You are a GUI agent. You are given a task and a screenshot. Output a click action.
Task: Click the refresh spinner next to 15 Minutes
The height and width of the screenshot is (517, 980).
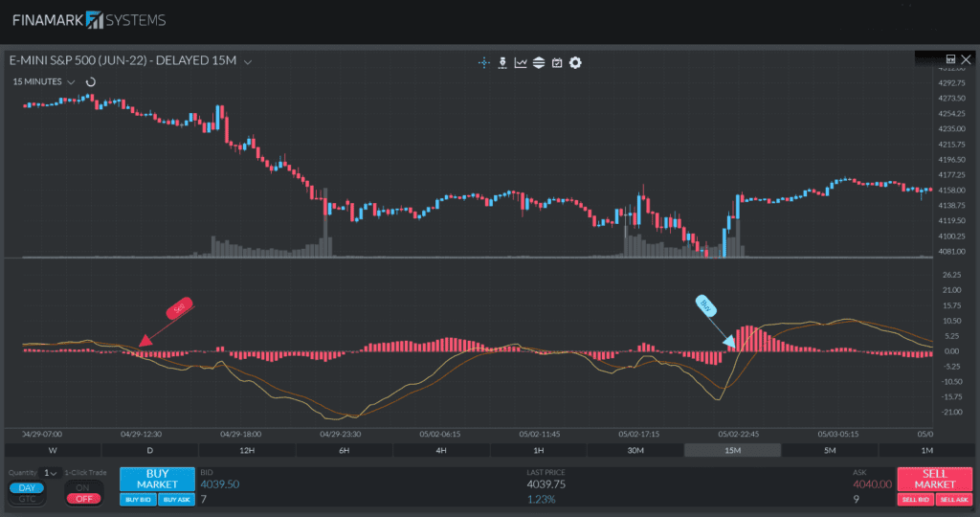pyautogui.click(x=91, y=82)
